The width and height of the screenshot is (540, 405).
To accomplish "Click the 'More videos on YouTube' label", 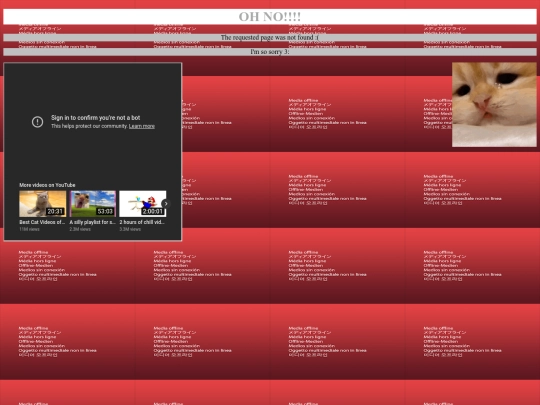I will click(x=47, y=185).
